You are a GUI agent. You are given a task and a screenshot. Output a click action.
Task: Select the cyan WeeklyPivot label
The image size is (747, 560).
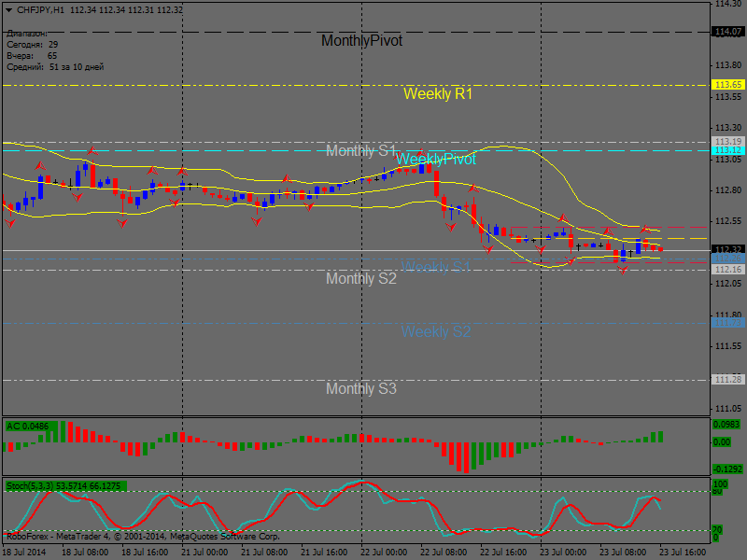tap(436, 160)
